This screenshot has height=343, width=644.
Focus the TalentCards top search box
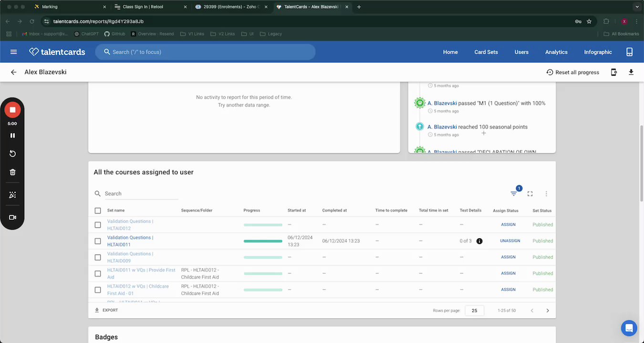[205, 52]
